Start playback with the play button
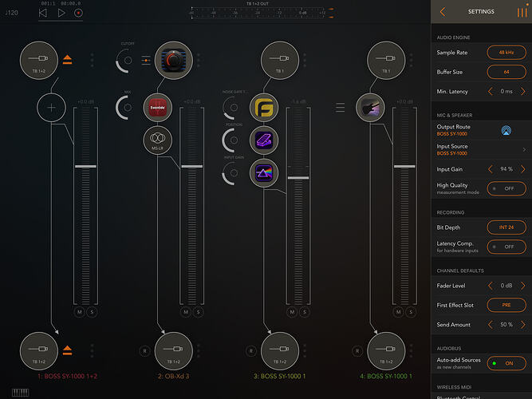Image resolution: width=532 pixels, height=399 pixels. (61, 13)
